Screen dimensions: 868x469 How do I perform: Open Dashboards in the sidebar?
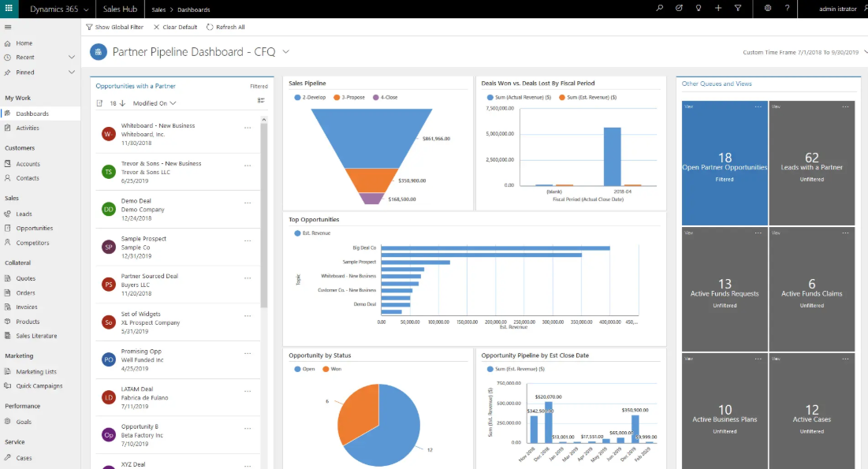[x=40, y=114]
